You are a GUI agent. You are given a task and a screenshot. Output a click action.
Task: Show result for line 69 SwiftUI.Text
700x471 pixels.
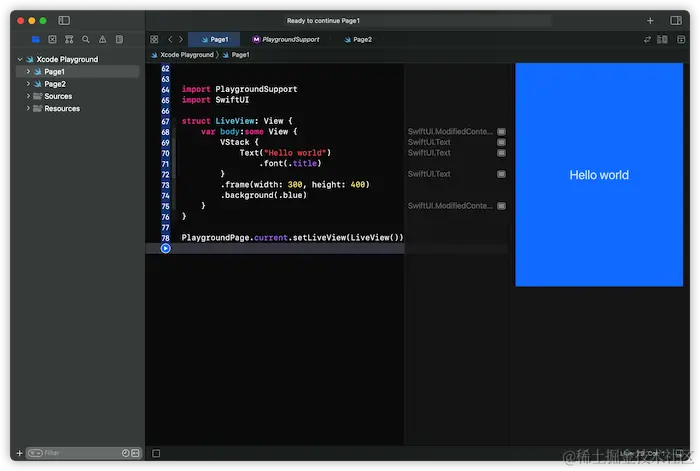501,142
